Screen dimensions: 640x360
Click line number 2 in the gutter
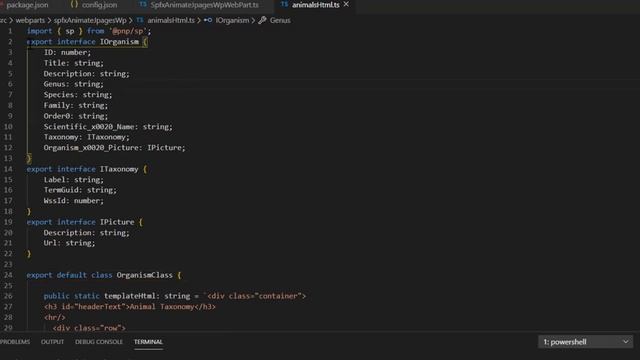point(10,42)
